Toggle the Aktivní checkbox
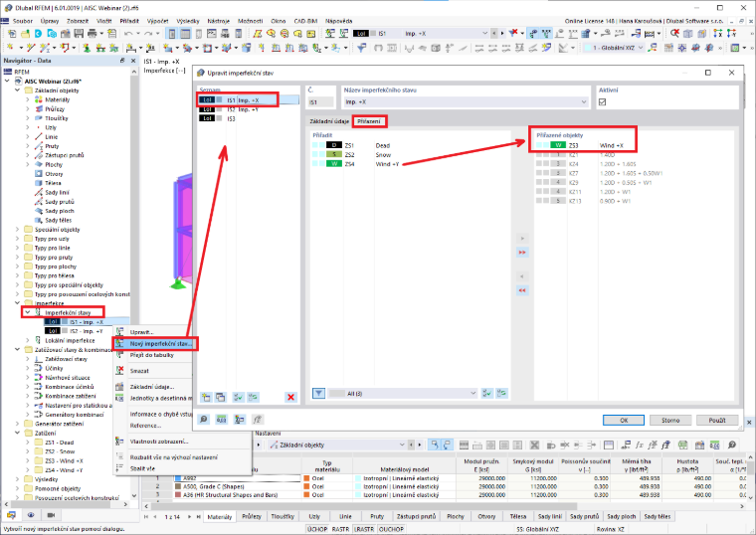This screenshot has height=535, width=756. coord(602,102)
